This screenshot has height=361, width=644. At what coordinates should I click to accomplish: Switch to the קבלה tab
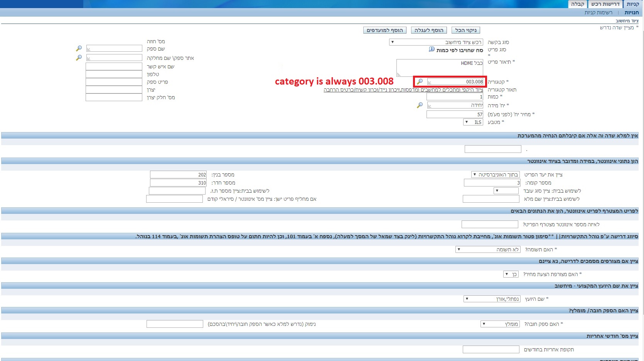[577, 4]
